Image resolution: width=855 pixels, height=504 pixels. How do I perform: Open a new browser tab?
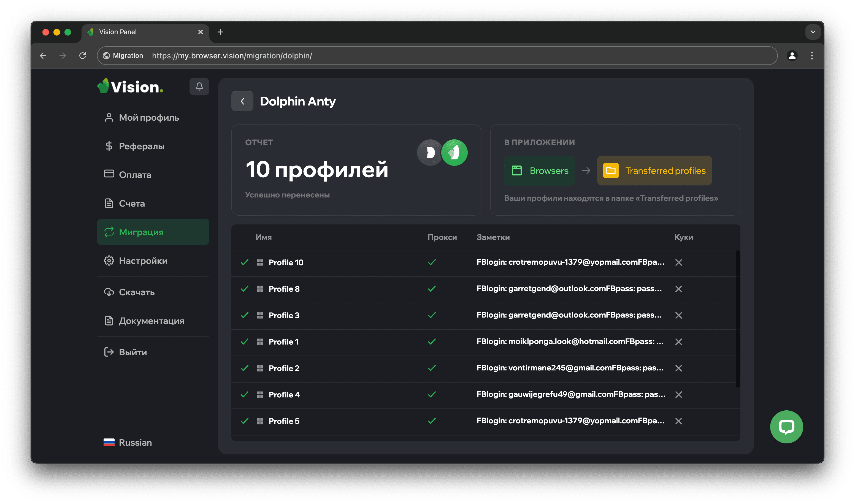[220, 32]
